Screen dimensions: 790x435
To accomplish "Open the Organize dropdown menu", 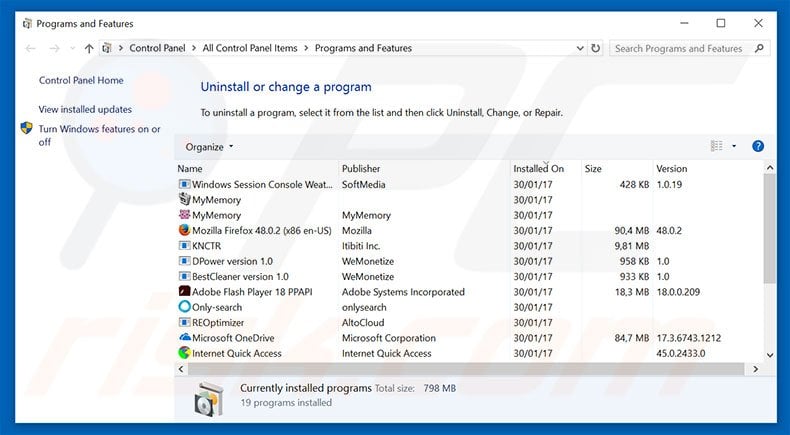I will [209, 147].
